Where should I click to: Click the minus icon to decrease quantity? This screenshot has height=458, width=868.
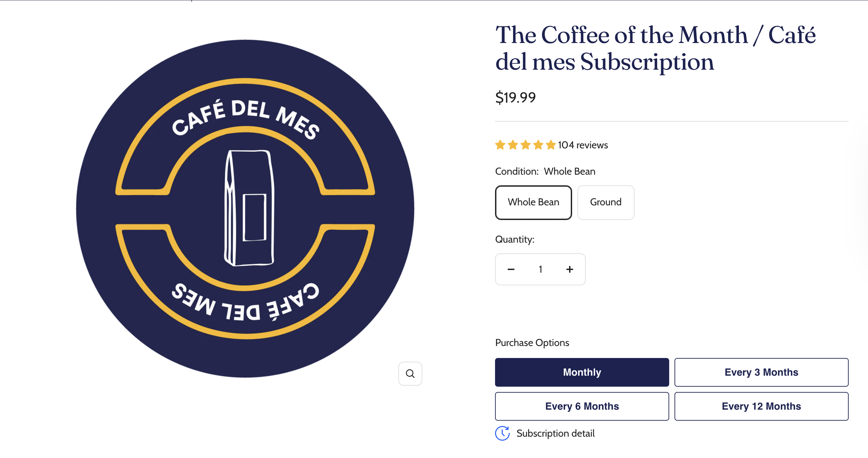tap(511, 269)
